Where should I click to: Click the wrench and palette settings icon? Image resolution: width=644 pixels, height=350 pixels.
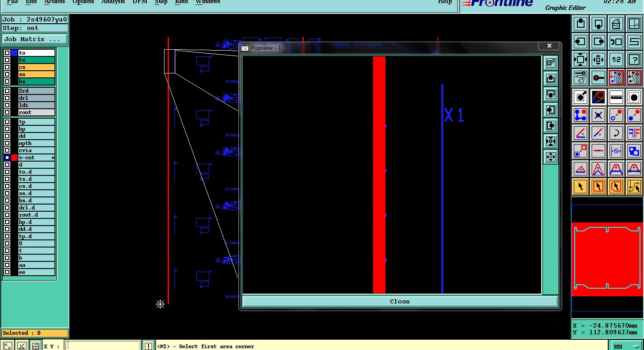tap(580, 77)
